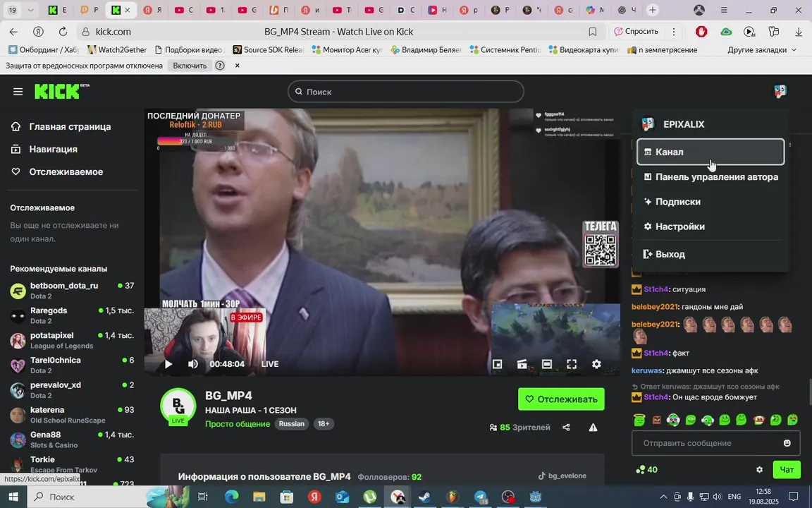The image size is (812, 508).
Task: Open video player settings gear
Action: (x=596, y=364)
